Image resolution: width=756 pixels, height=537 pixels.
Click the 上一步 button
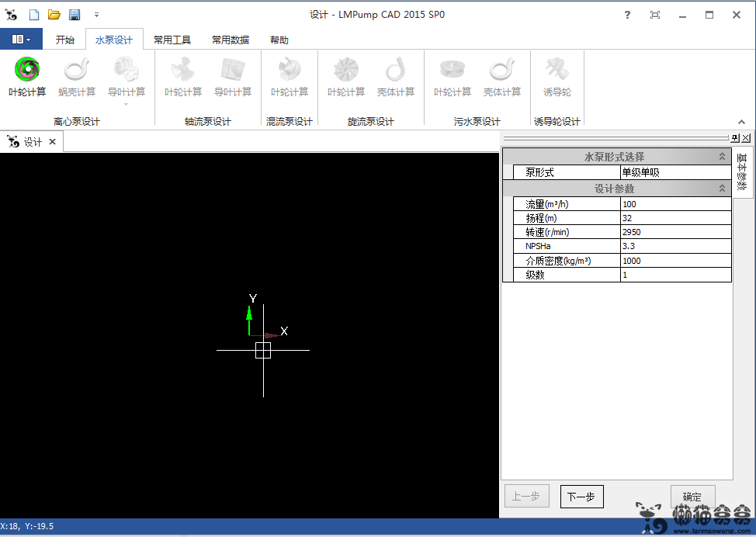pyautogui.click(x=526, y=496)
